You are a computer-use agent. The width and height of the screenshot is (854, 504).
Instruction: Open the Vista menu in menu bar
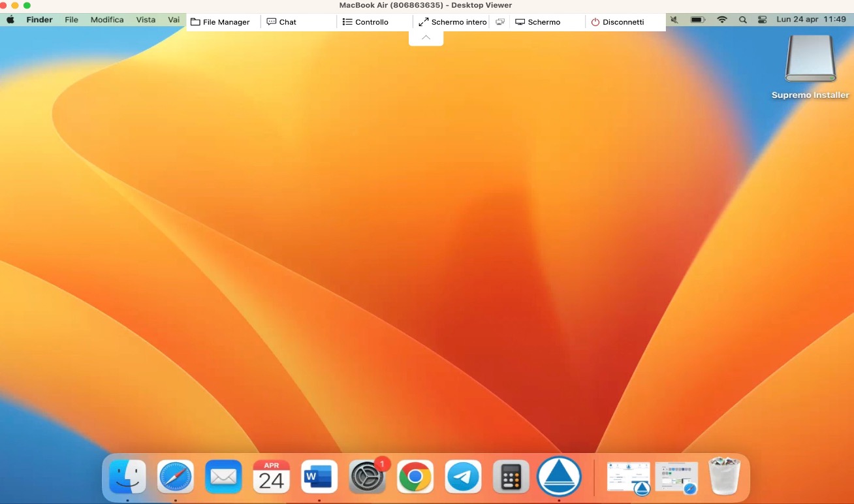tap(146, 20)
